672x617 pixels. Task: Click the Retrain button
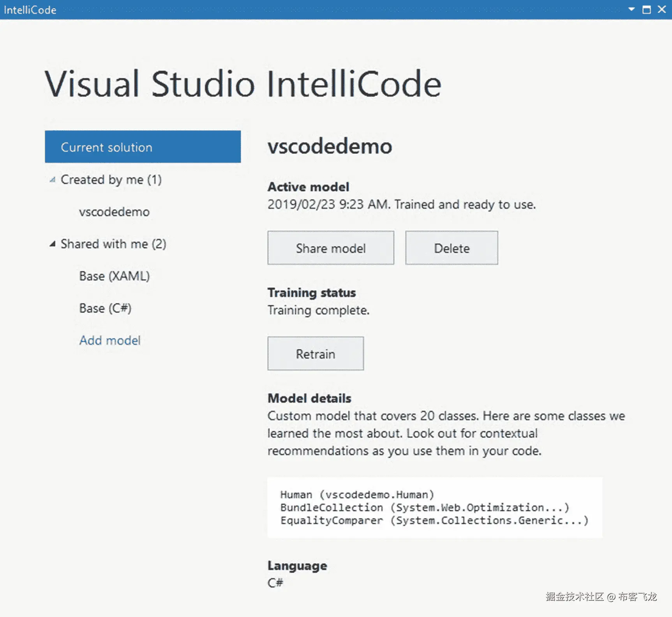316,354
